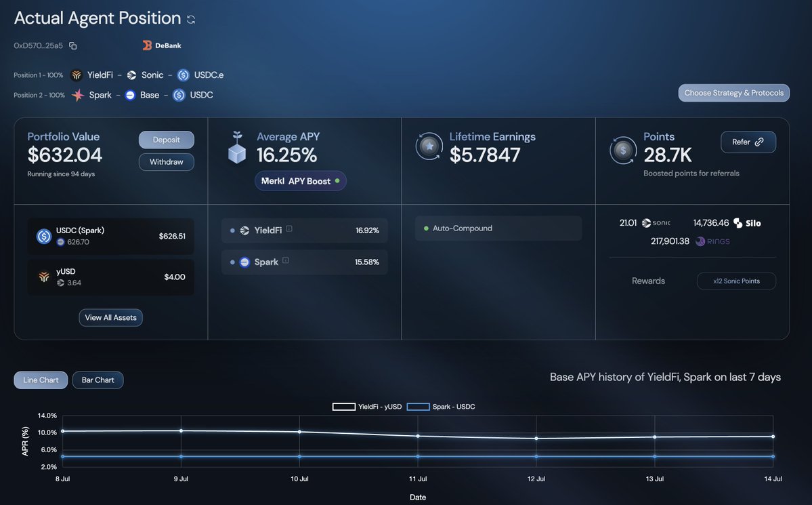Click the Spark data point on 10 Jul
This screenshot has width=812, height=505.
pyautogui.click(x=299, y=457)
